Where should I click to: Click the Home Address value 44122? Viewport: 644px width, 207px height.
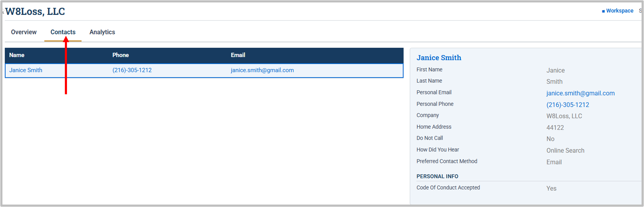click(x=555, y=128)
